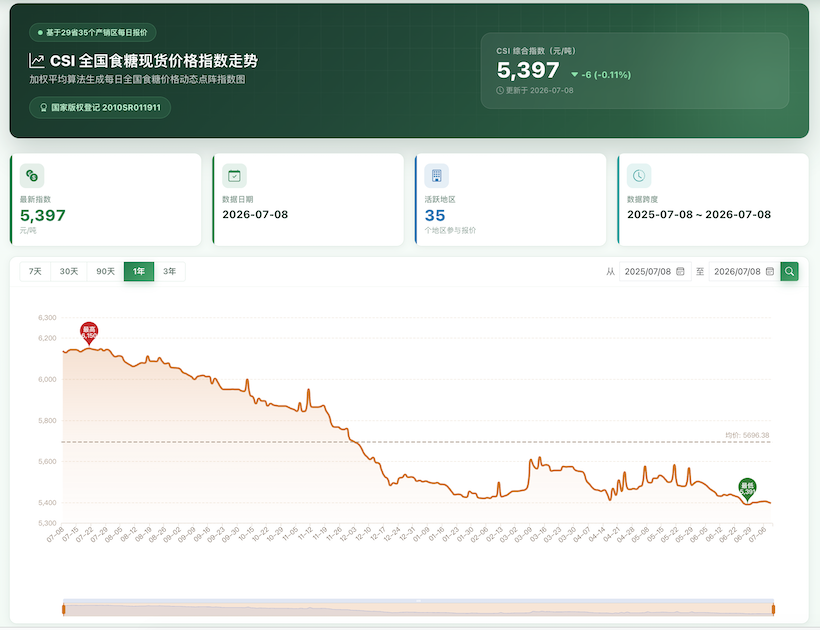This screenshot has height=630, width=820.
Task: Select the 30天 range tab
Action: 69,271
